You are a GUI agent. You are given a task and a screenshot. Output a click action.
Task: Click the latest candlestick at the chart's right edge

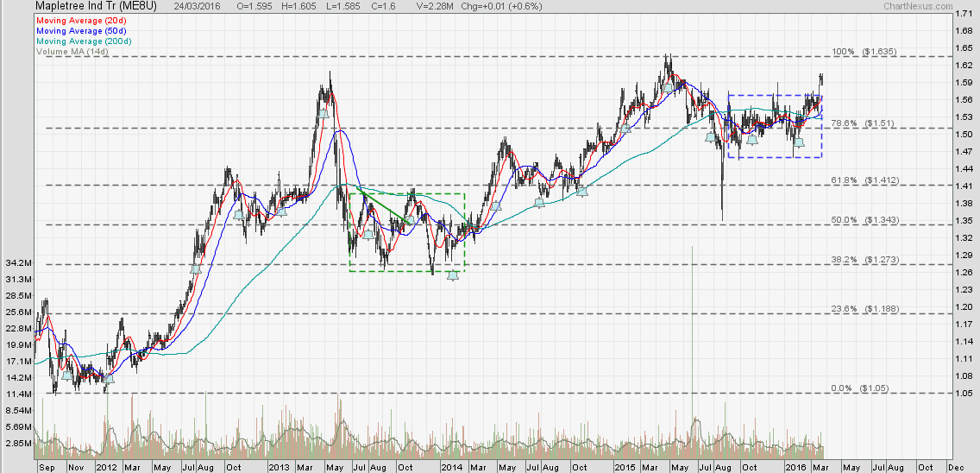pos(822,79)
